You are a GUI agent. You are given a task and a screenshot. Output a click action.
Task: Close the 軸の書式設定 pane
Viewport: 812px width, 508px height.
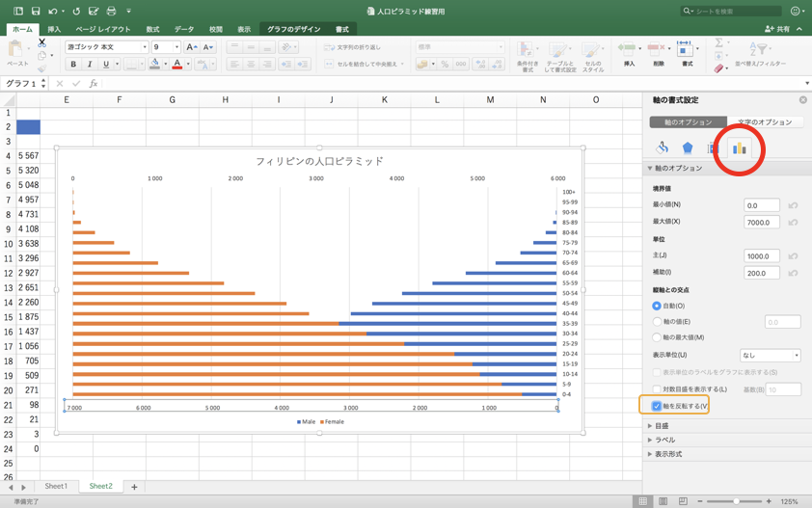click(802, 100)
